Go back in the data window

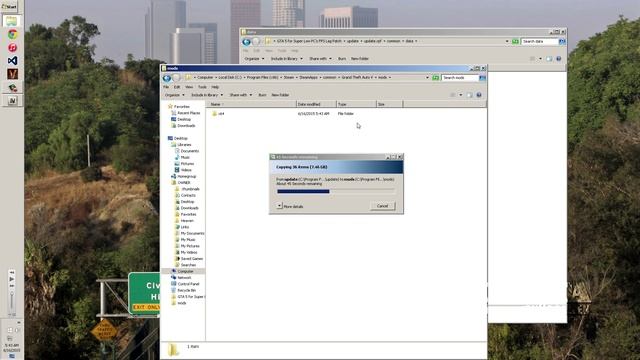(x=246, y=42)
